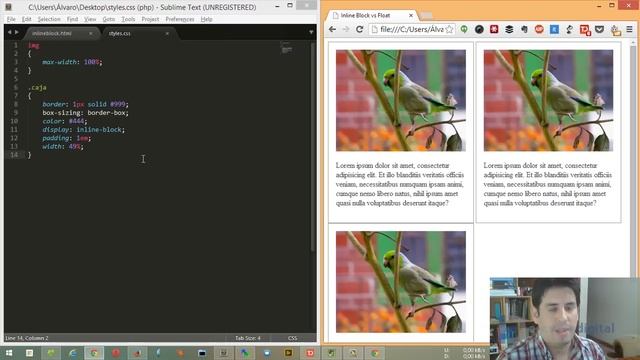Screen dimensions: 640x360
Task: Open the red Todoist extension icon
Action: [x=584, y=30]
